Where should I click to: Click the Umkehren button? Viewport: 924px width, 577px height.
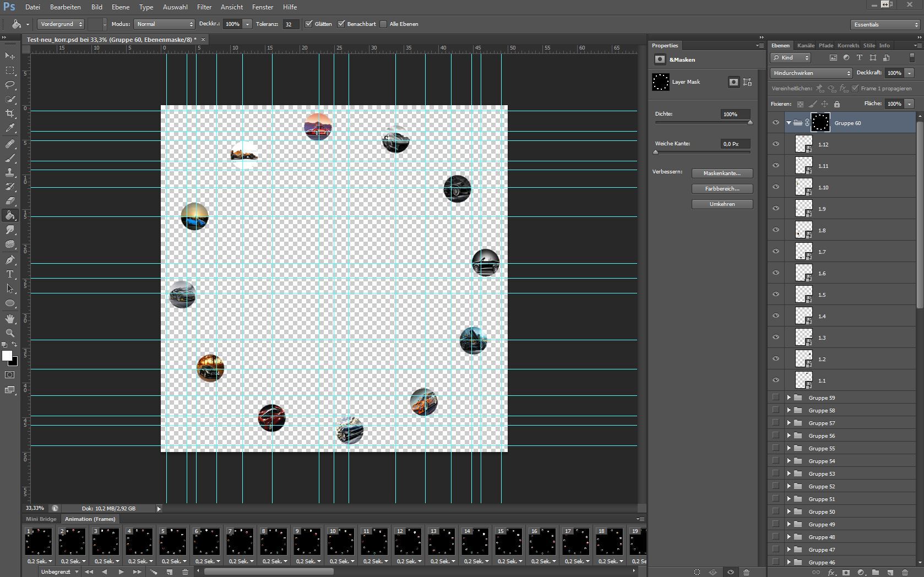[722, 204]
